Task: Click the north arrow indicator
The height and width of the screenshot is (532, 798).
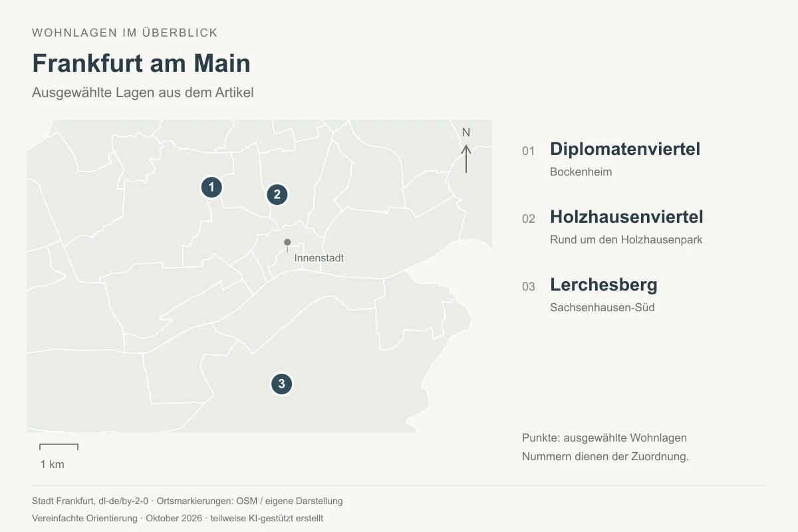Action: coord(466,158)
